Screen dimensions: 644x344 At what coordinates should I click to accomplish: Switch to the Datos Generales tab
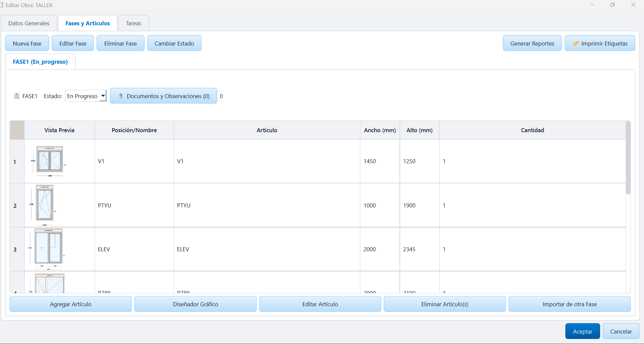(x=29, y=23)
